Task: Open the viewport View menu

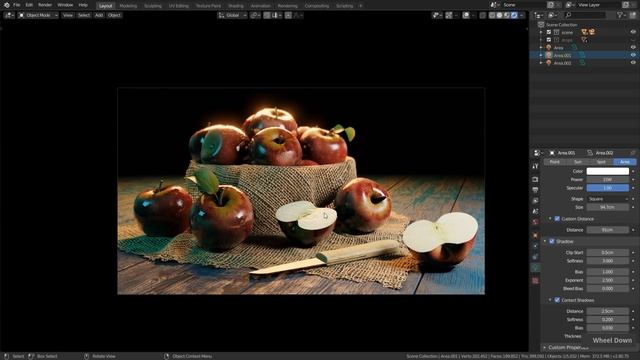Action: point(68,15)
